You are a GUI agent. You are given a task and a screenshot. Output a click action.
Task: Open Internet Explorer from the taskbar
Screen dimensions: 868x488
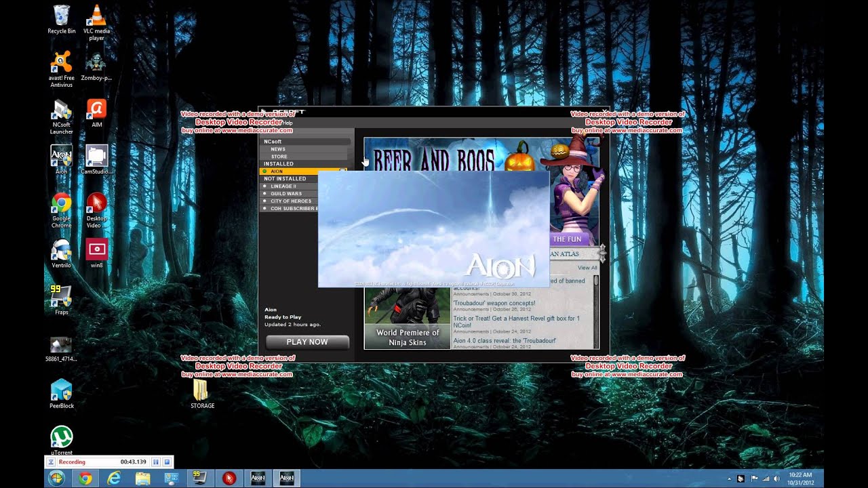coord(114,479)
